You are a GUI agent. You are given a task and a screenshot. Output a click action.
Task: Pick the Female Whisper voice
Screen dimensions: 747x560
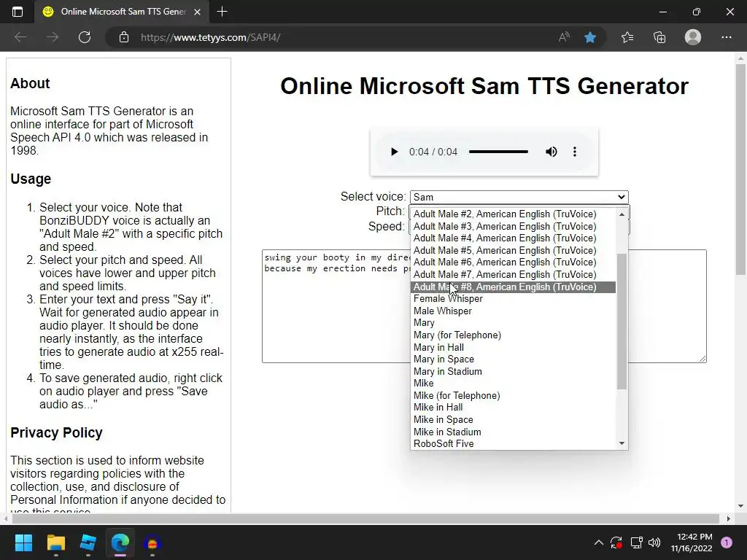click(x=514, y=299)
